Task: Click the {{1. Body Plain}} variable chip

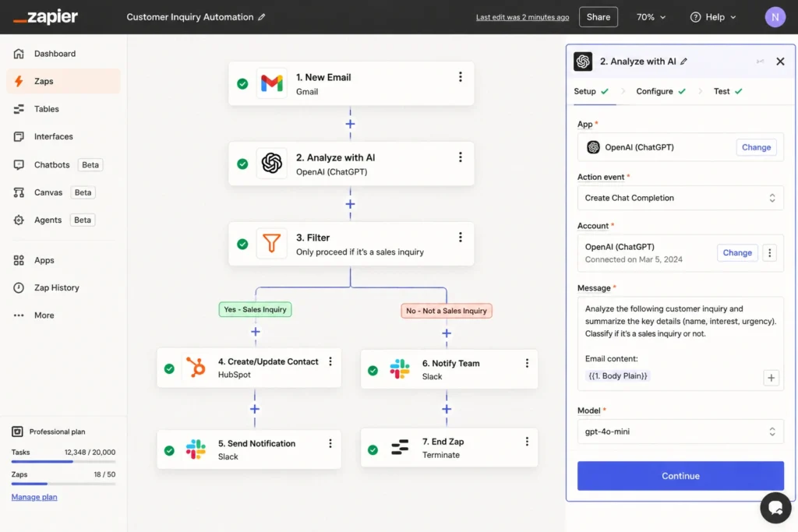Action: pos(617,376)
